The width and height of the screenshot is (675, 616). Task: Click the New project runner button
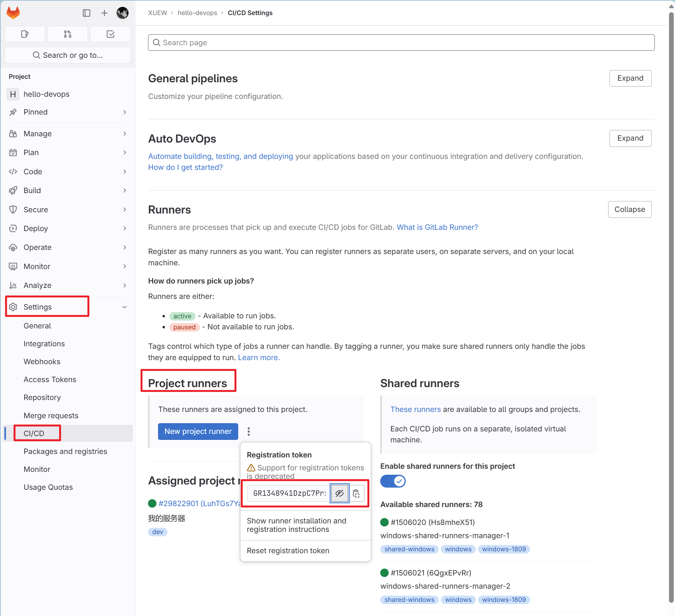pos(198,431)
